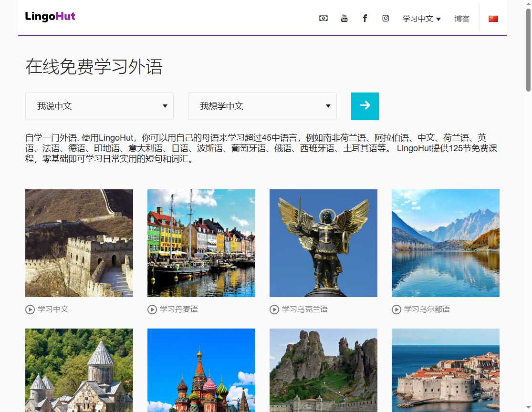The height and width of the screenshot is (412, 532).
Task: Click the play icon beside 学习中文
Action: [x=30, y=309]
